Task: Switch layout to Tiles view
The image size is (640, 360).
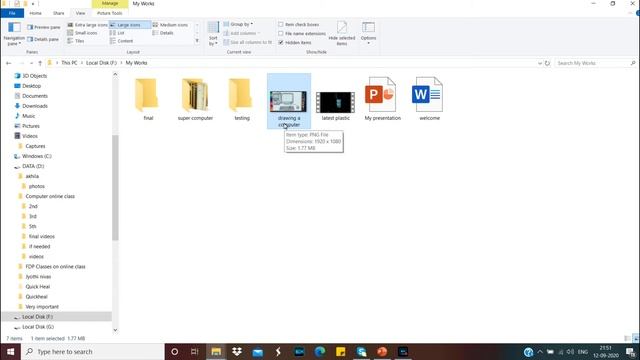Action: (x=76, y=41)
